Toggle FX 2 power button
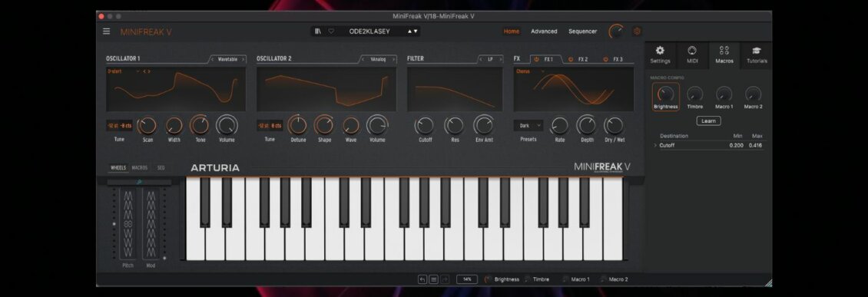Screen dimensions: 868x297 [x=571, y=59]
